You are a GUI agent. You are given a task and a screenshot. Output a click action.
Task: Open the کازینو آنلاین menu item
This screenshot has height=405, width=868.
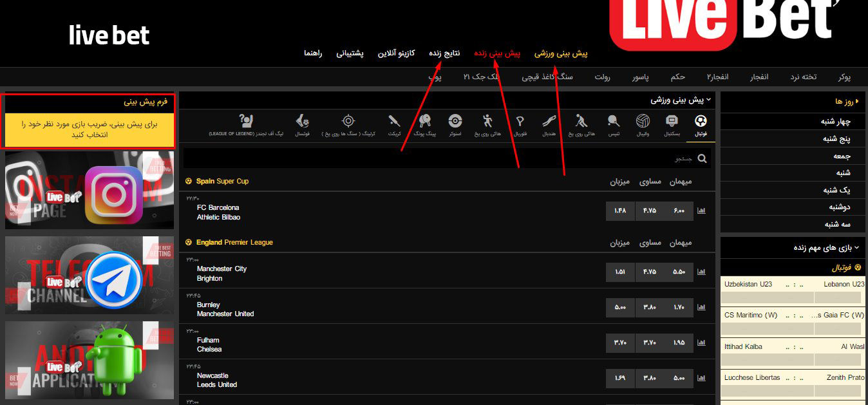pyautogui.click(x=397, y=53)
